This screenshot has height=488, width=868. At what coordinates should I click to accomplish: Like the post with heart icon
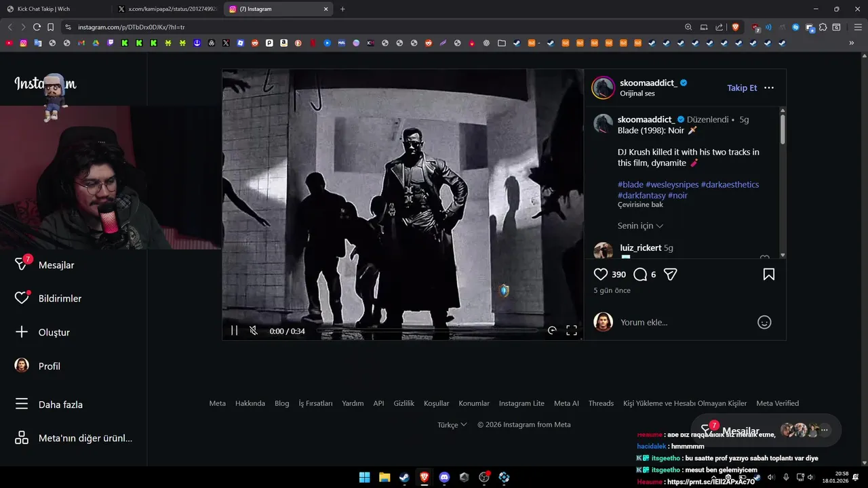coord(601,274)
